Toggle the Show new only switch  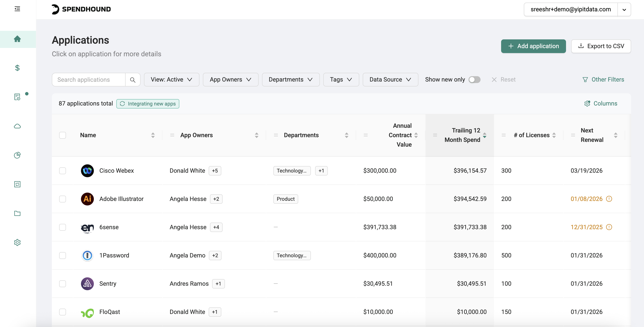point(474,79)
